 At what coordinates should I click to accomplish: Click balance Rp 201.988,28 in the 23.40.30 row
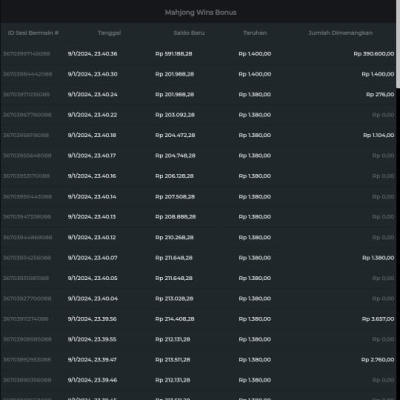[175, 74]
